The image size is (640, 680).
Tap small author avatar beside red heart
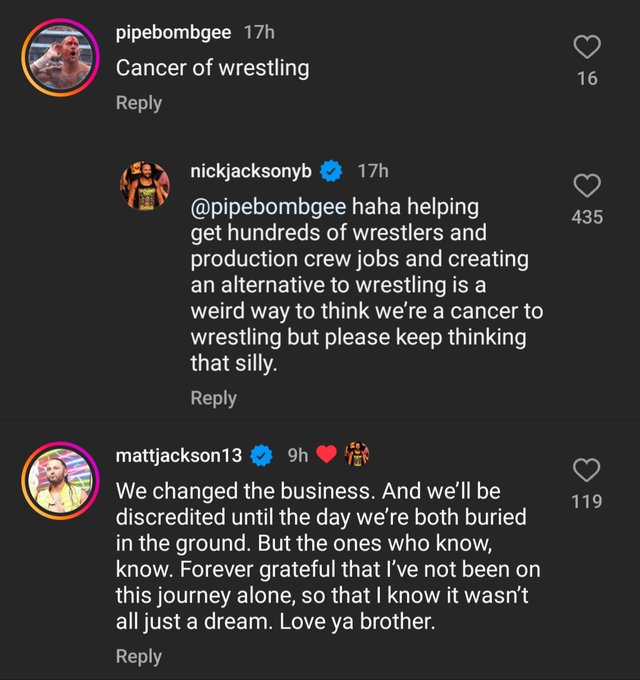(x=356, y=455)
